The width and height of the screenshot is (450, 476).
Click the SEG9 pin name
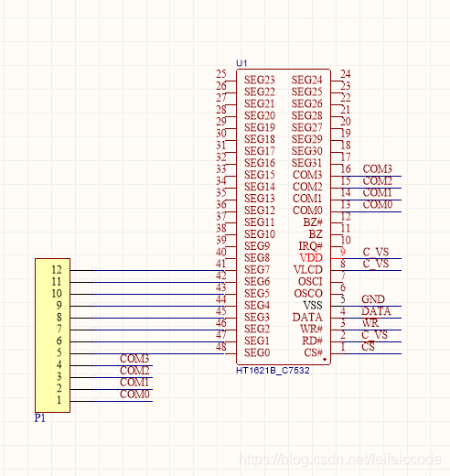257,246
